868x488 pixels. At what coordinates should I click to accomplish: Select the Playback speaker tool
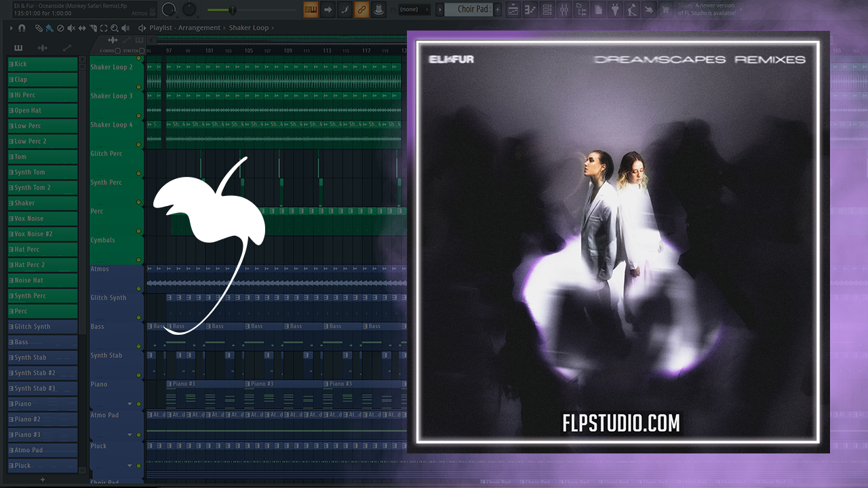point(125,28)
